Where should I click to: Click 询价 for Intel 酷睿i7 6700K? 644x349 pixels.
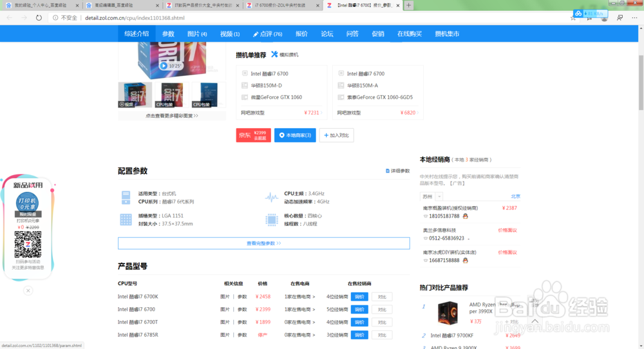[x=359, y=296]
